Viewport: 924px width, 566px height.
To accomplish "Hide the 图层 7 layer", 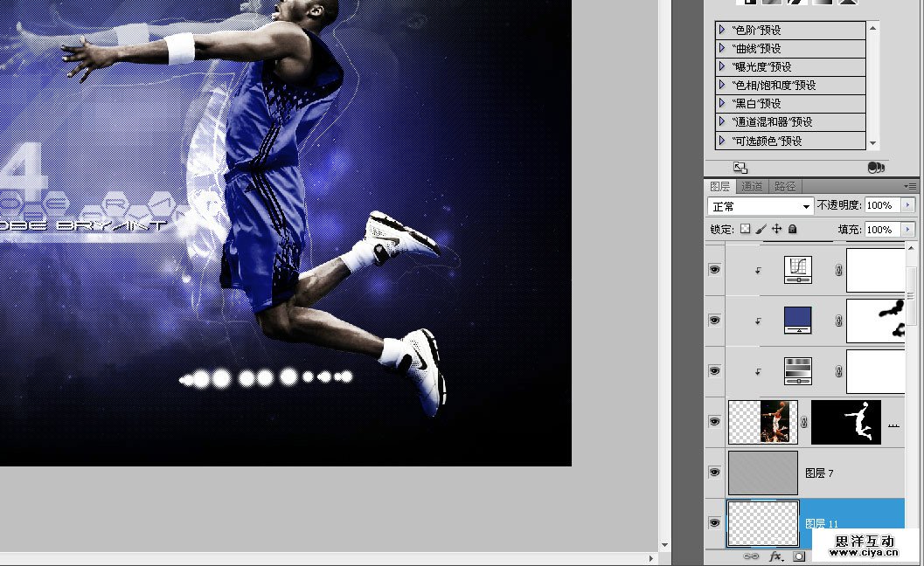I will (715, 473).
